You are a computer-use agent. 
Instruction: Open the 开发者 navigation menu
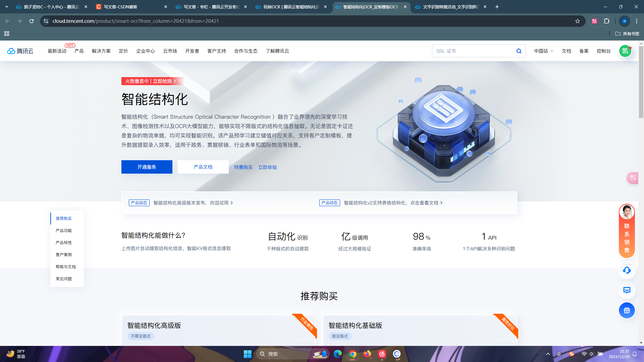click(x=192, y=51)
